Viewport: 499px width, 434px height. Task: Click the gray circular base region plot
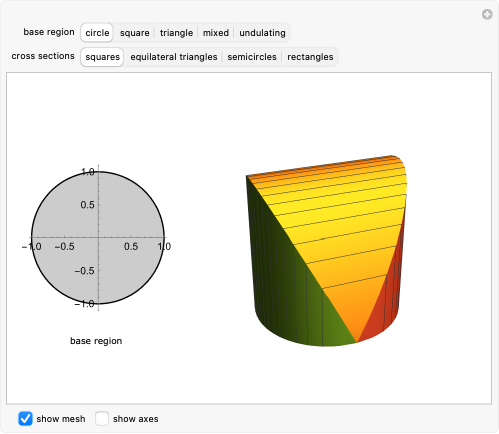(x=98, y=238)
